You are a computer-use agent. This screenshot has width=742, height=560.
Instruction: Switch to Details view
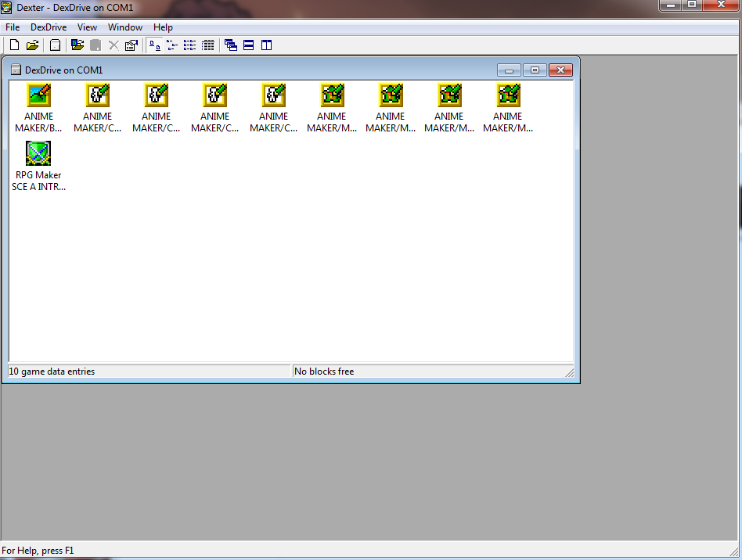tap(207, 45)
